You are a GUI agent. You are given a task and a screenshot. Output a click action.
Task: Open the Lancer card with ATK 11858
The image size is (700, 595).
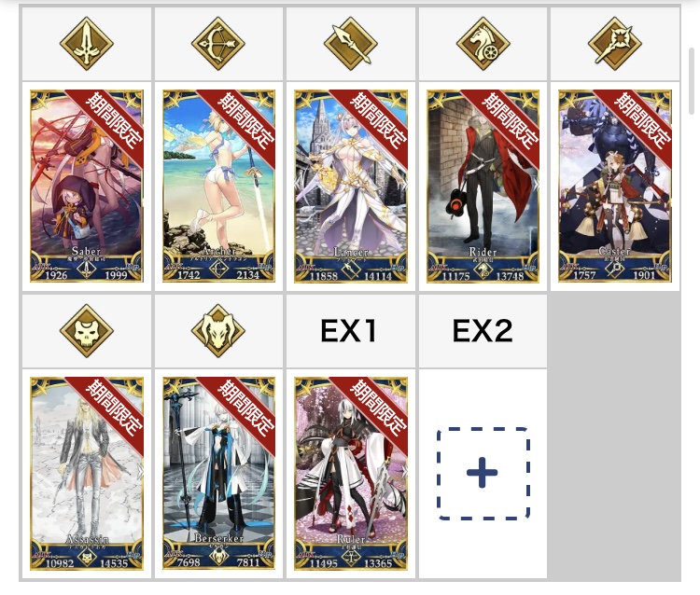[351, 187]
